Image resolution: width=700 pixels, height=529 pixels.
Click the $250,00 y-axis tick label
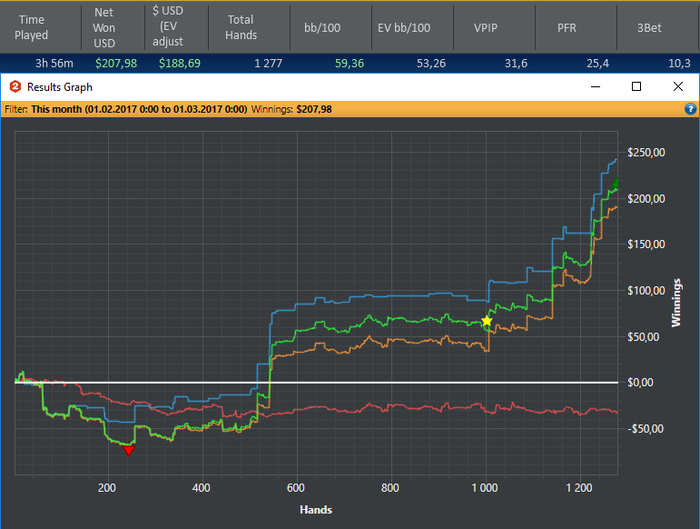point(646,152)
